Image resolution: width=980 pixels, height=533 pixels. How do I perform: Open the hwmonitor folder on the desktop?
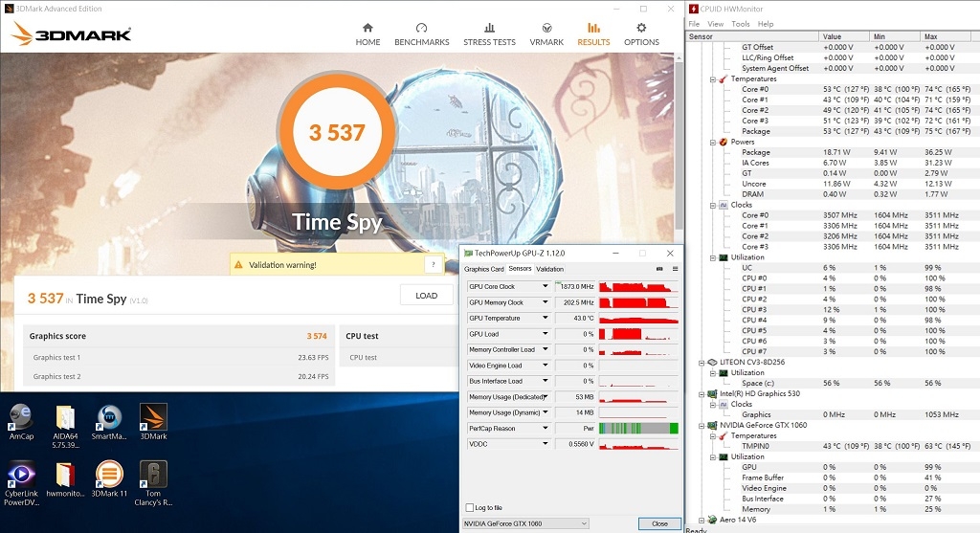(x=65, y=479)
